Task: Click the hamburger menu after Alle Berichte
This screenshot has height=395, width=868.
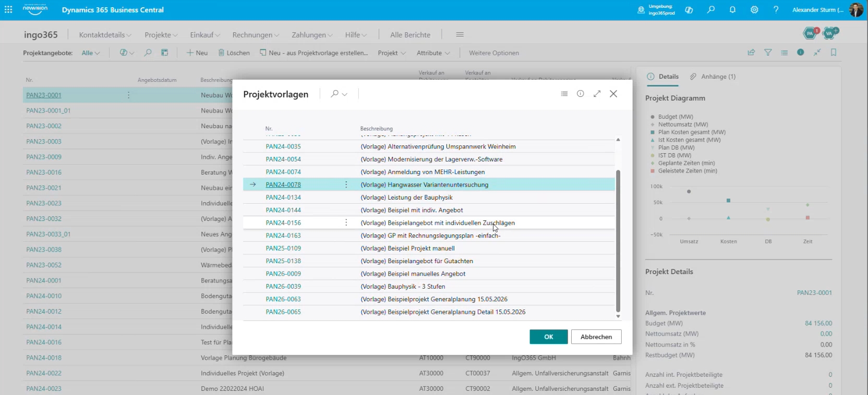Action: point(460,34)
